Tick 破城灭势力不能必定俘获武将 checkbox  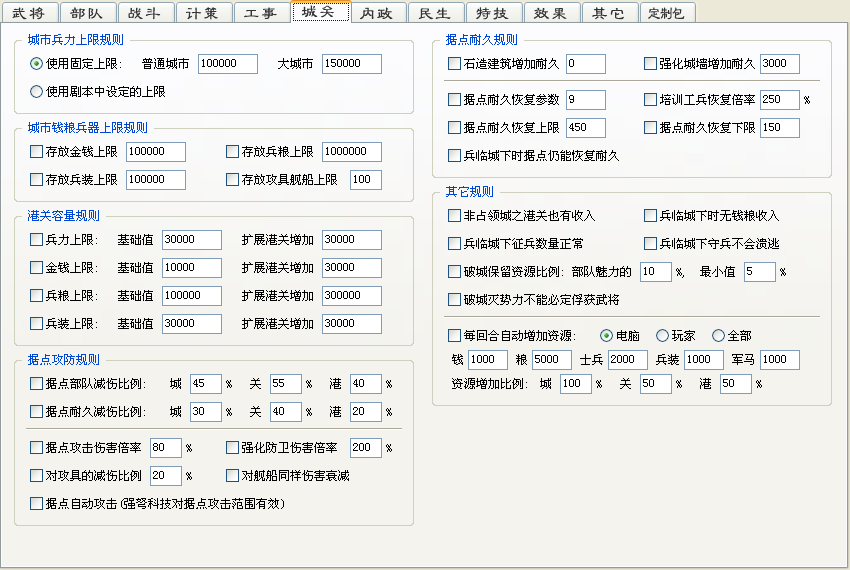[455, 300]
